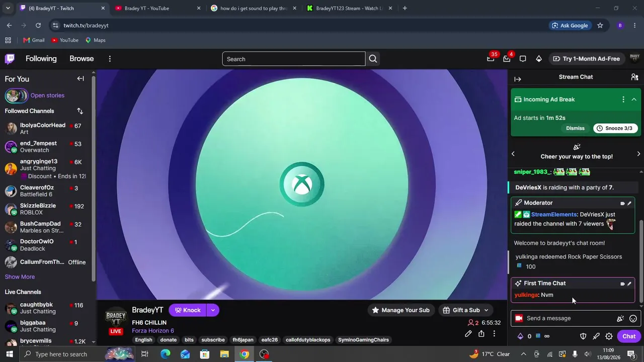Bookmark this page with the star icon

pos(600,25)
